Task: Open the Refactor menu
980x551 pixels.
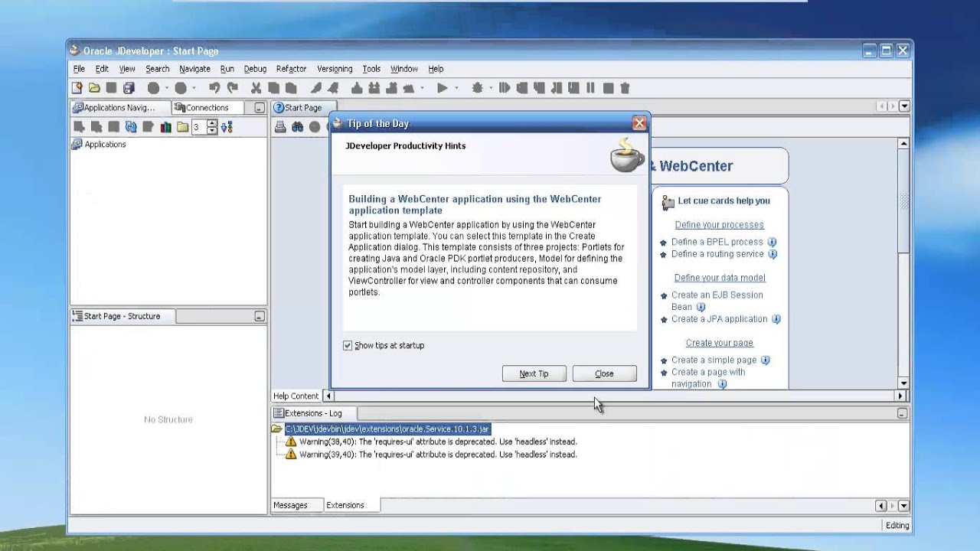Action: [x=291, y=69]
